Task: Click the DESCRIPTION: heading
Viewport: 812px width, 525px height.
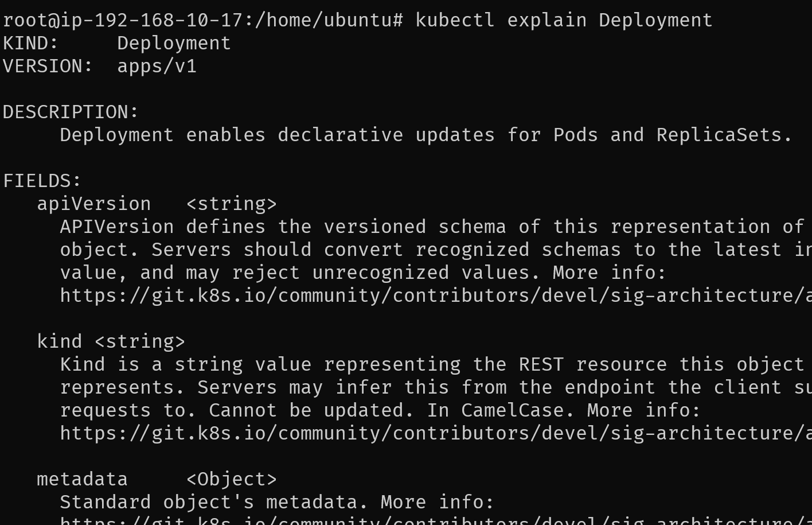Action: (71, 112)
